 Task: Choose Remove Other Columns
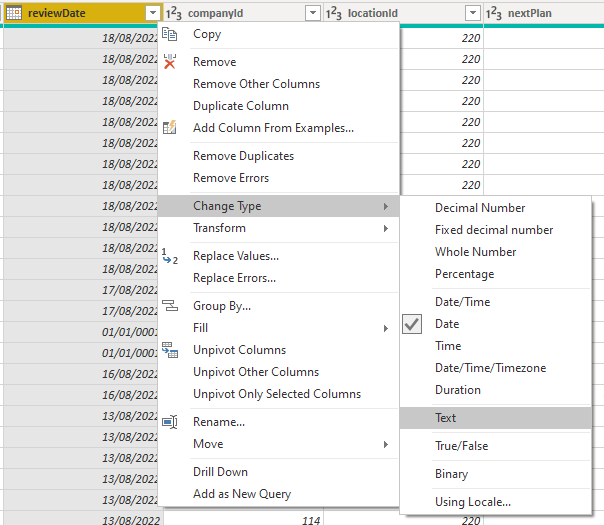pyautogui.click(x=278, y=84)
